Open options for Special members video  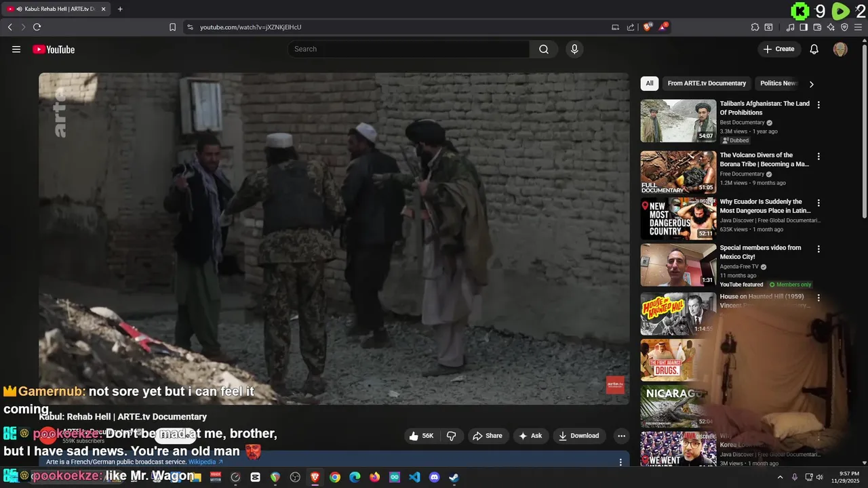point(818,249)
